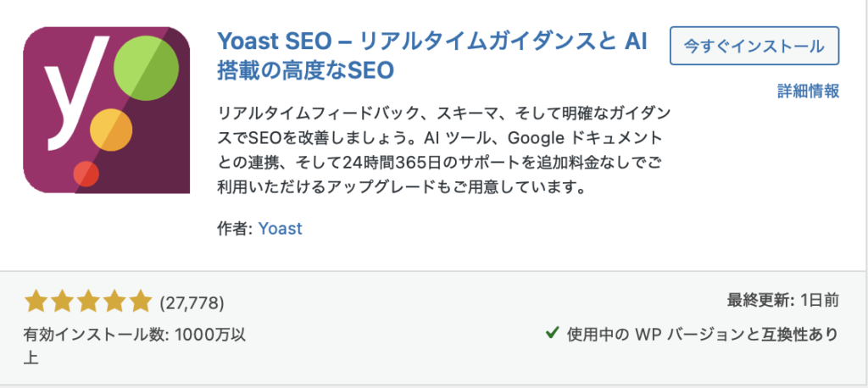
Task: Click the green circle in Yoast logo
Action: (145, 67)
